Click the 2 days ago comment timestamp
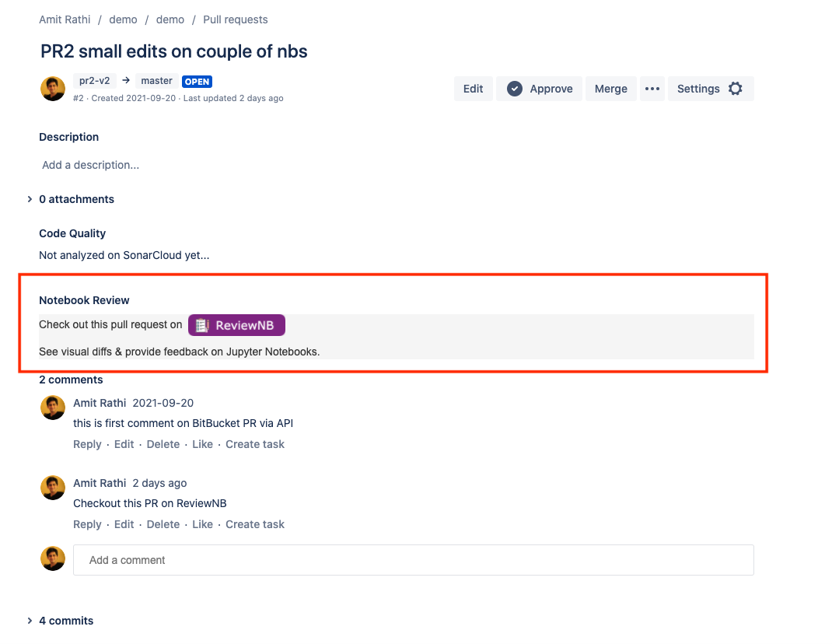 tap(159, 483)
